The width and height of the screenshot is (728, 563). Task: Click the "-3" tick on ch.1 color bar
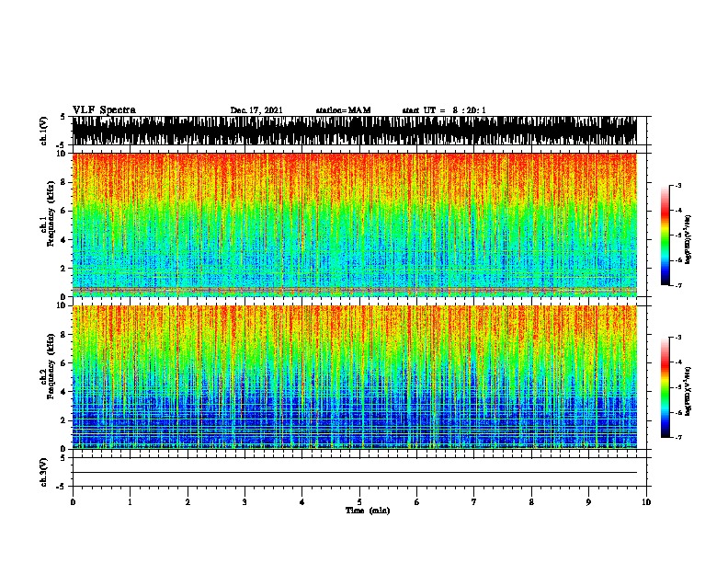[x=678, y=186]
